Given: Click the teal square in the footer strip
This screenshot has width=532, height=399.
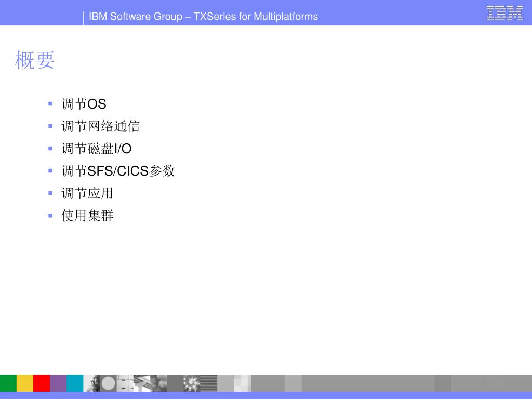Looking at the screenshot, I should point(75,383).
